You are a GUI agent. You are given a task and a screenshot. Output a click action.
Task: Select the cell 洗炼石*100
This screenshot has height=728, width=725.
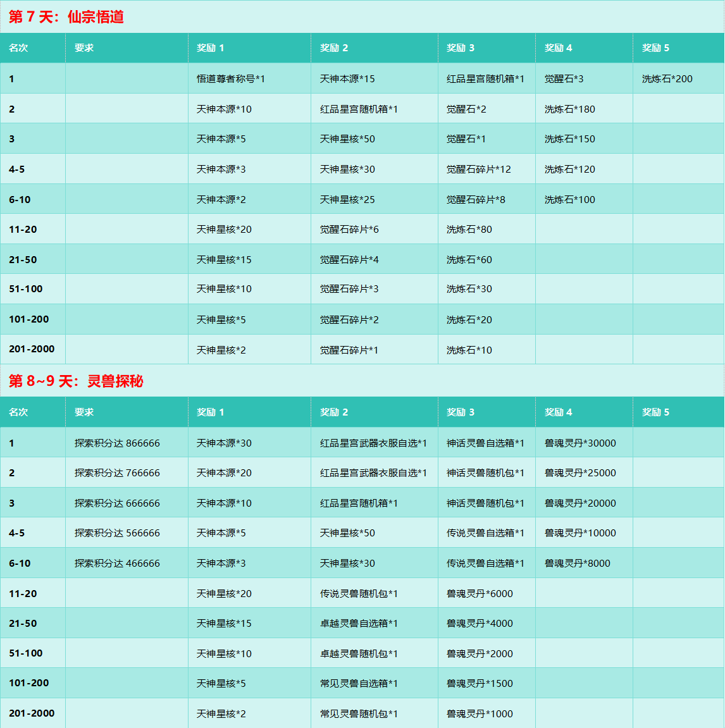584,199
